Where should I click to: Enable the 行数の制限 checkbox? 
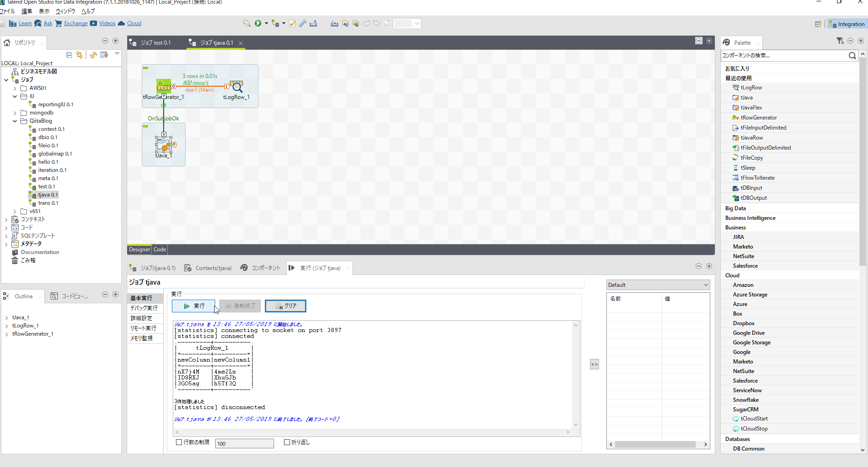pyautogui.click(x=179, y=442)
